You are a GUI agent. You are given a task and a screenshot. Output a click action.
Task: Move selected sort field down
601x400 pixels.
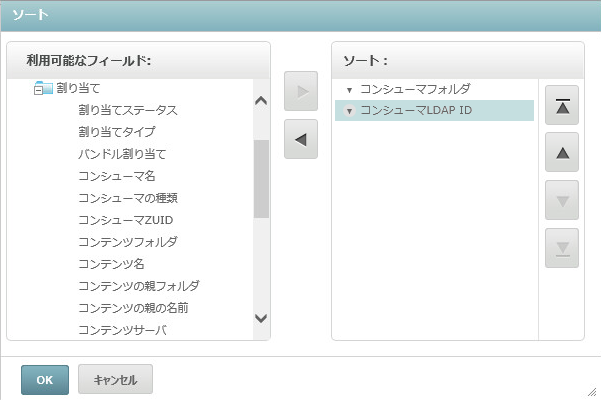(x=562, y=200)
